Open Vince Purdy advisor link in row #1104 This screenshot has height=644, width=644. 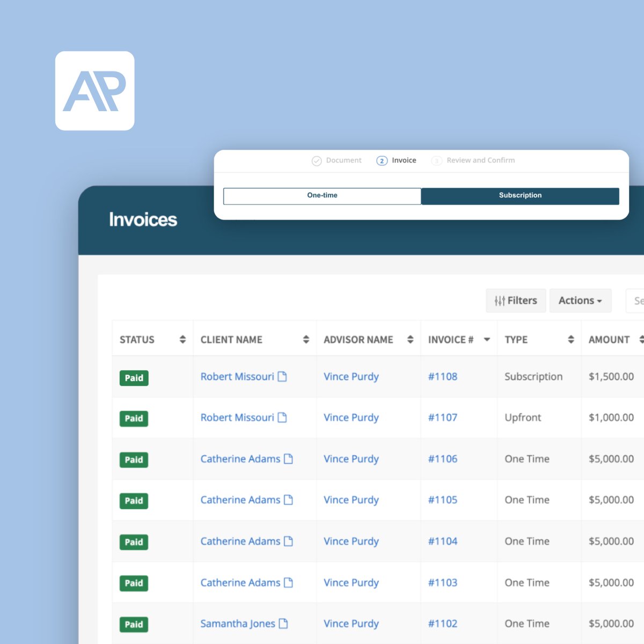click(x=351, y=541)
